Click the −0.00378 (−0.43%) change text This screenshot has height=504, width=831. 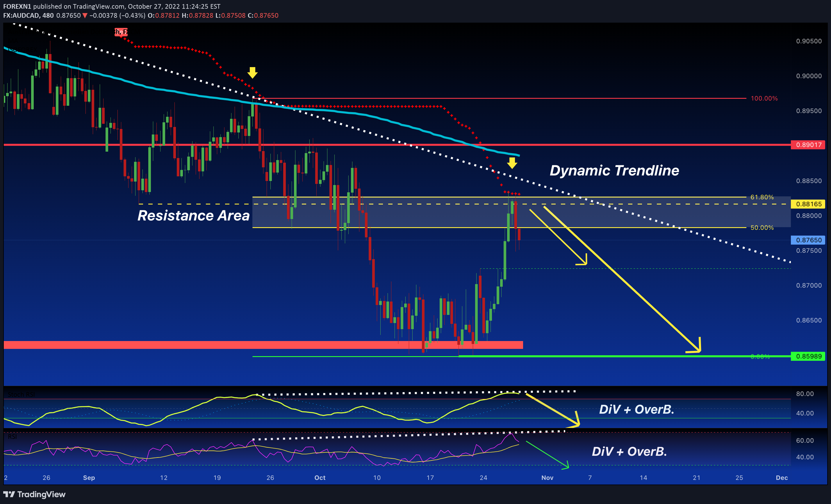click(117, 15)
